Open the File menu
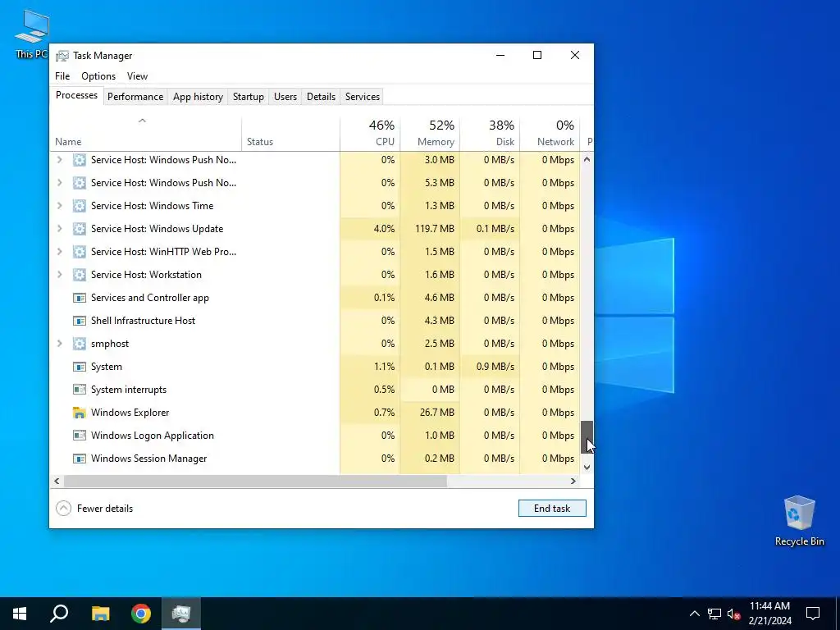The image size is (840, 630). click(x=62, y=76)
